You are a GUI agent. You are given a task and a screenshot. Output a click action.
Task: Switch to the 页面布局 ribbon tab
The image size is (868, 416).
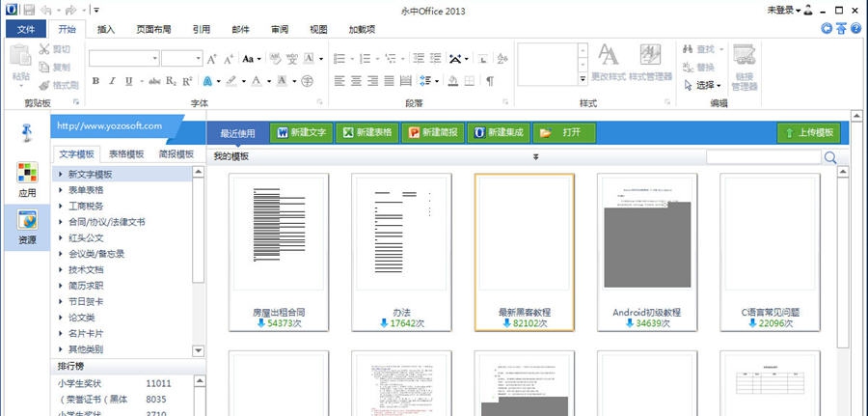point(156,29)
